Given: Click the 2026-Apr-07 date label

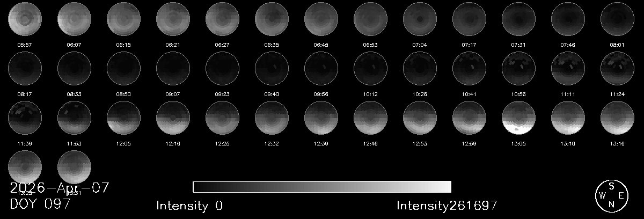Looking at the screenshot, I should 60,188.
